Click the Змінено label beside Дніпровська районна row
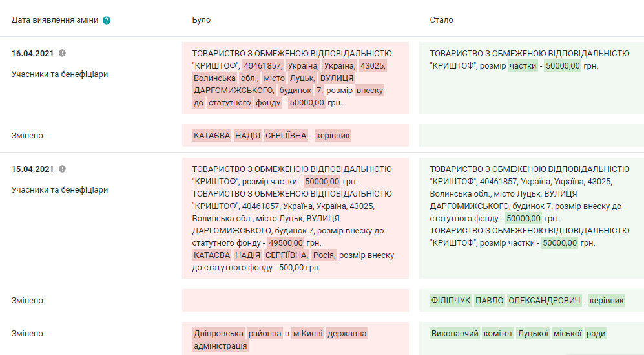Image resolution: width=644 pixels, height=355 pixels. [x=27, y=334]
